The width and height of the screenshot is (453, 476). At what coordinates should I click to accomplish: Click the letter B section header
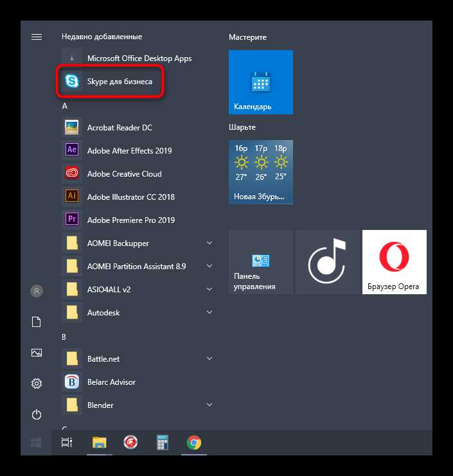click(64, 337)
